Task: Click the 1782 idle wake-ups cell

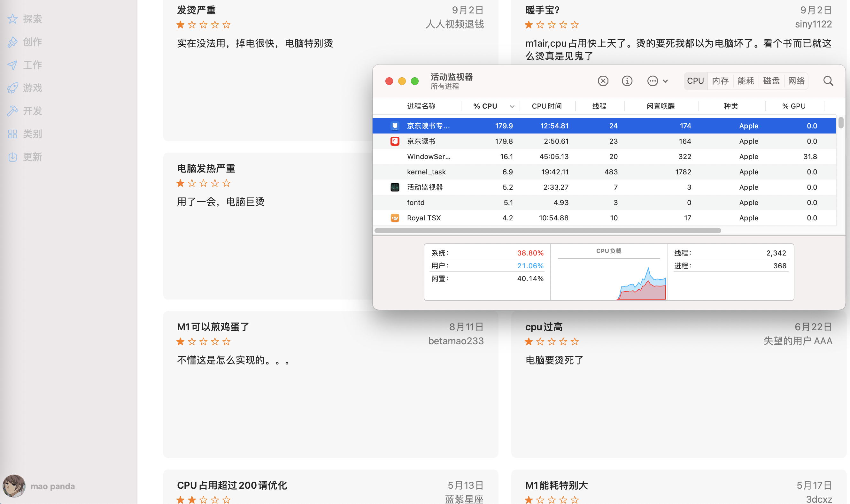Action: [x=683, y=172]
